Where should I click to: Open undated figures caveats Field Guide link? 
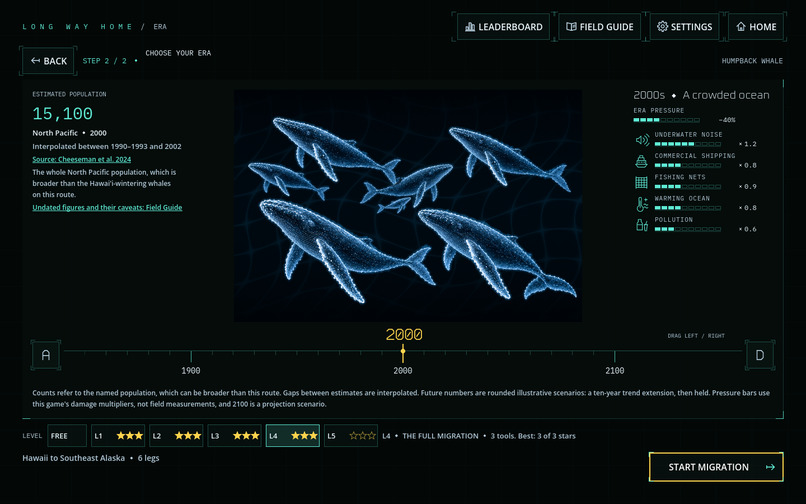click(107, 208)
